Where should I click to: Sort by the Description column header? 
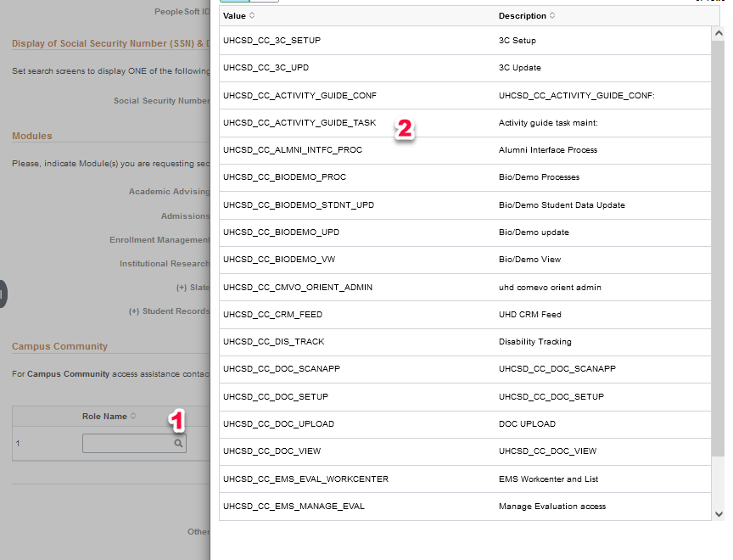[526, 15]
